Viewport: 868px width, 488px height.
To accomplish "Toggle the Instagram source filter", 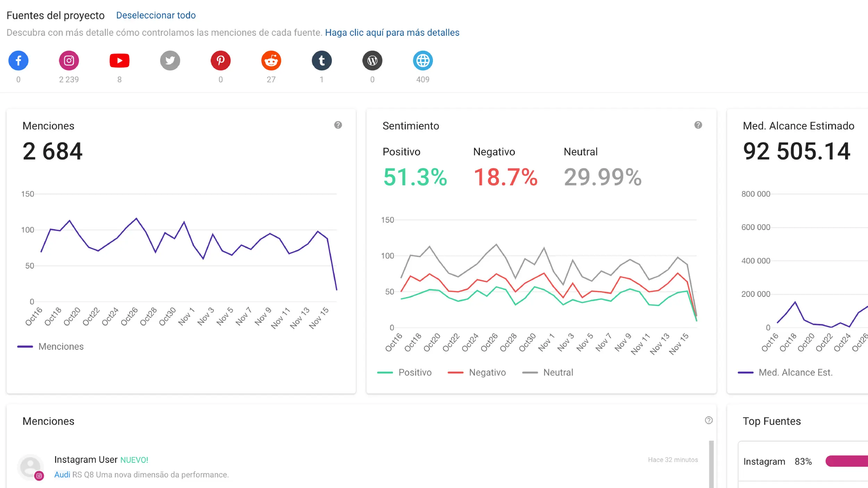I will pyautogui.click(x=69, y=61).
